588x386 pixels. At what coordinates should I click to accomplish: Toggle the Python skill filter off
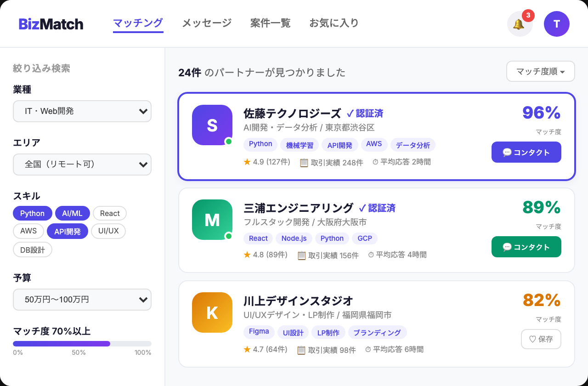pos(32,213)
